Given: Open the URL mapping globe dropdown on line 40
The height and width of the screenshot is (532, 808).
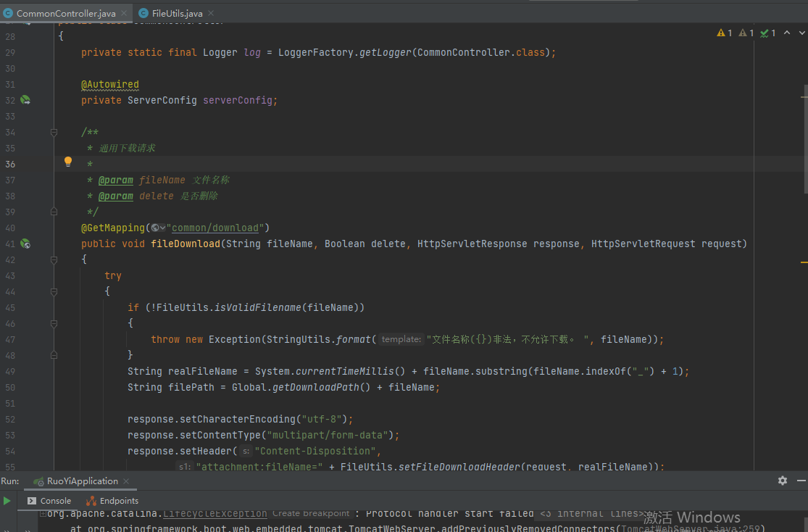Looking at the screenshot, I should 158,228.
